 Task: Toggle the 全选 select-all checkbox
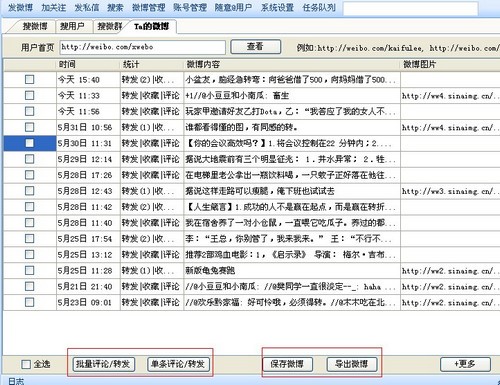coord(26,364)
